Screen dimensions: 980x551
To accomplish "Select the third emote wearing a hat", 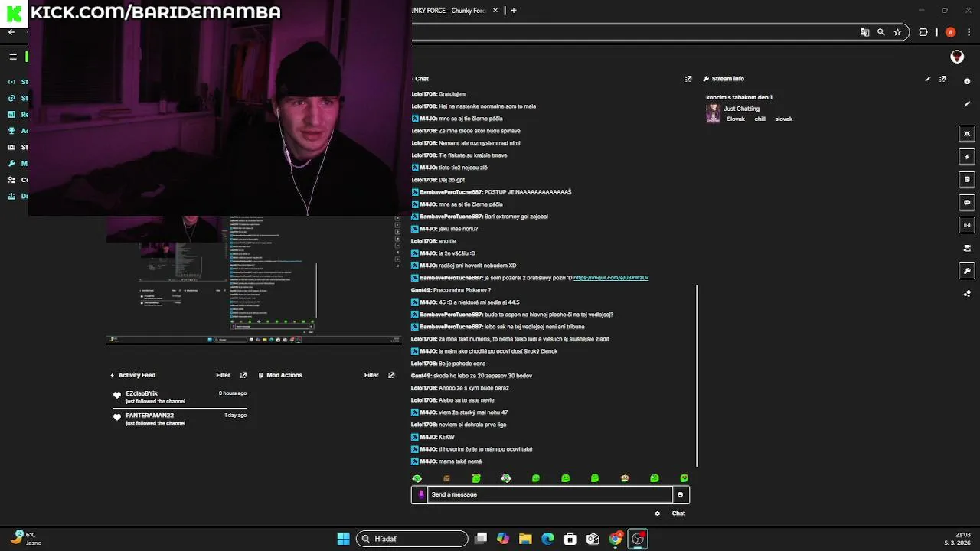I will click(x=476, y=478).
